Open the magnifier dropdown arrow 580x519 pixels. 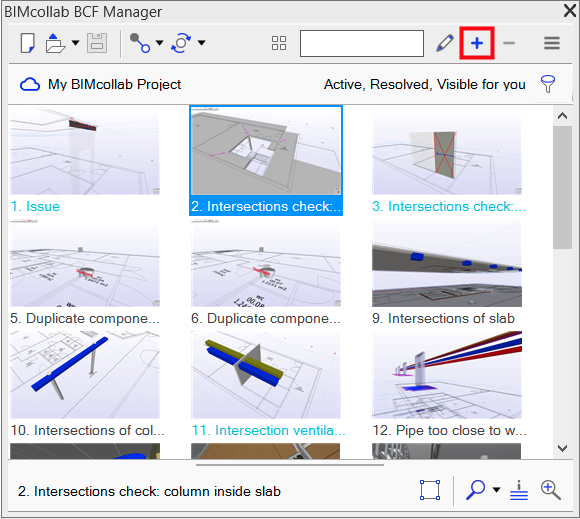[497, 490]
